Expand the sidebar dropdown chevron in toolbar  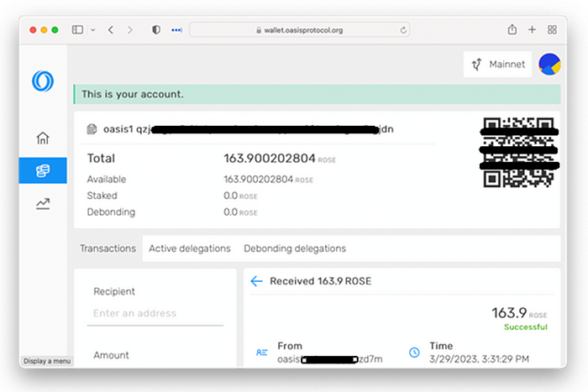(92, 30)
